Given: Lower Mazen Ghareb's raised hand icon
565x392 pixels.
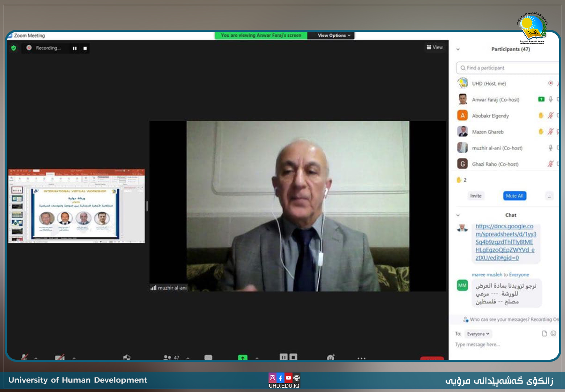Looking at the screenshot, I should (x=541, y=131).
